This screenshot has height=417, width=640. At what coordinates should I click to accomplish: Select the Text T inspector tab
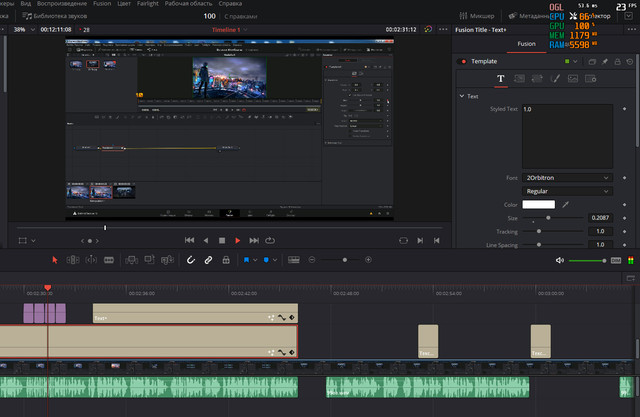tap(501, 79)
